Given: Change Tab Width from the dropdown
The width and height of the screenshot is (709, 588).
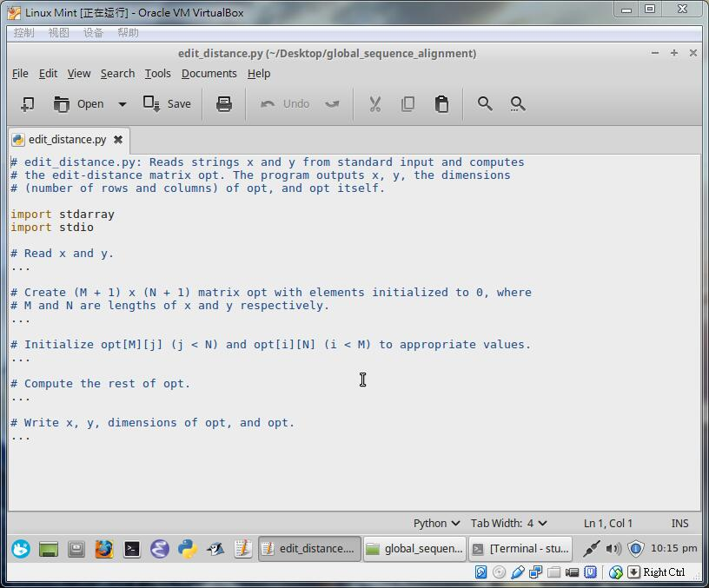Looking at the screenshot, I should tap(509, 523).
